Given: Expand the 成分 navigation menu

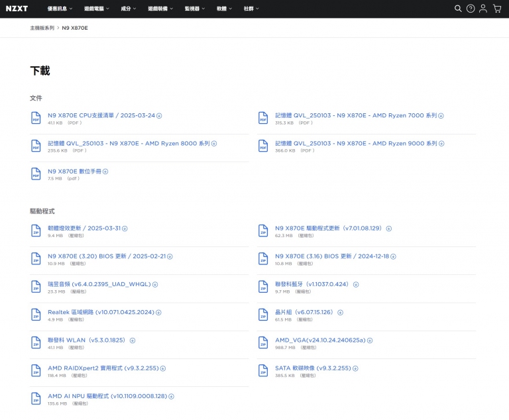Looking at the screenshot, I should point(128,9).
